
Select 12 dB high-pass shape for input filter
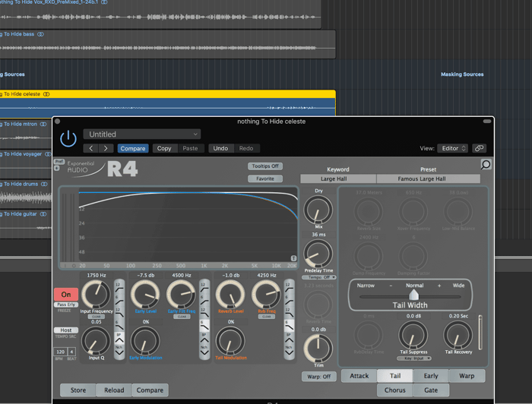(119, 287)
